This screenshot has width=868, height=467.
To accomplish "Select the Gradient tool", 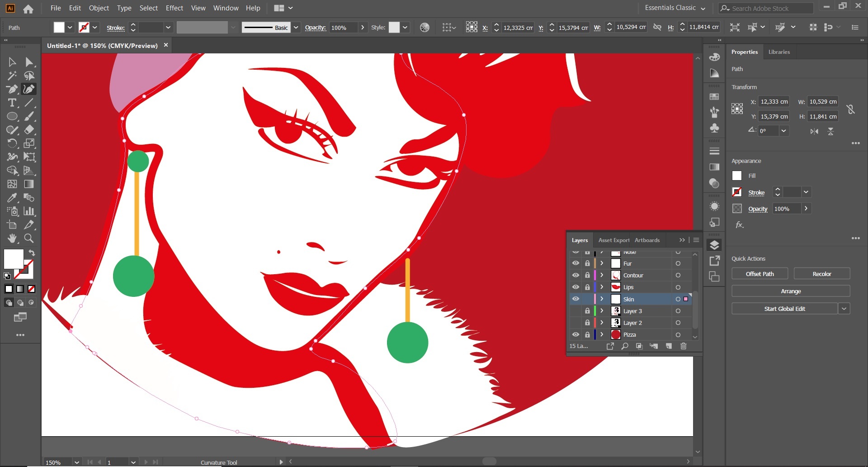I will point(29,184).
